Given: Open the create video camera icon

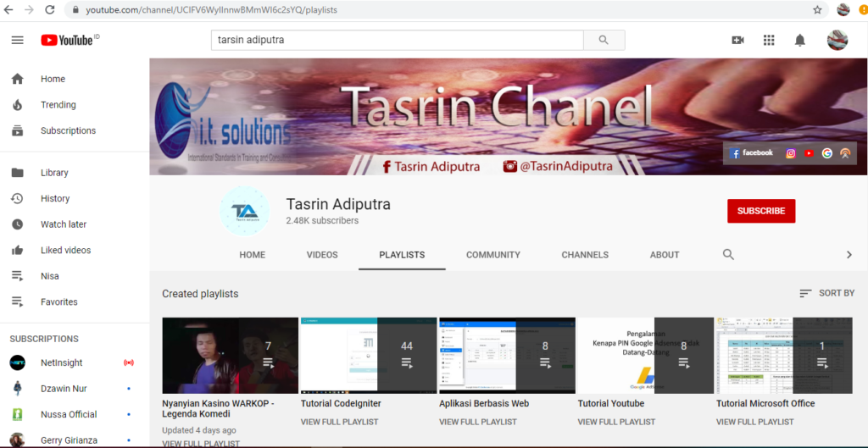Looking at the screenshot, I should point(737,40).
